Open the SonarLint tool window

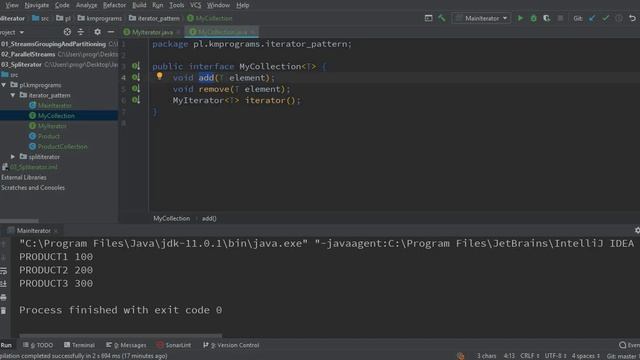174,345
